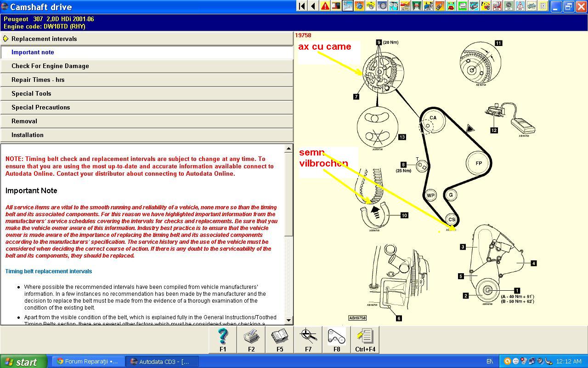Go back with the left arrow toolbar icon
The width and height of the screenshot is (588, 368).
pyautogui.click(x=313, y=6)
